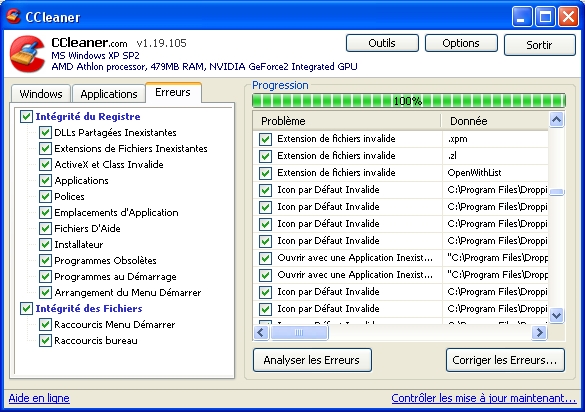Open Contrôler les mise à jour maintenant link
This screenshot has height=412, width=585.
(x=484, y=398)
